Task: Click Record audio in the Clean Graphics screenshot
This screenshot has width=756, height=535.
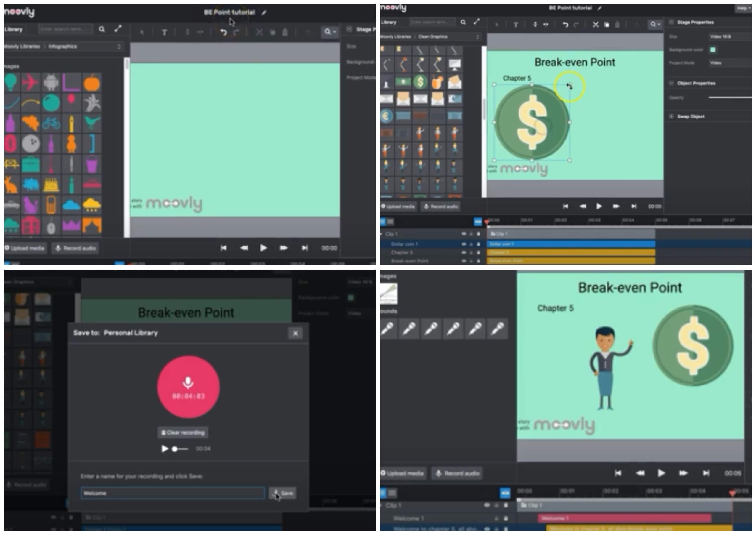Action: 441,206
